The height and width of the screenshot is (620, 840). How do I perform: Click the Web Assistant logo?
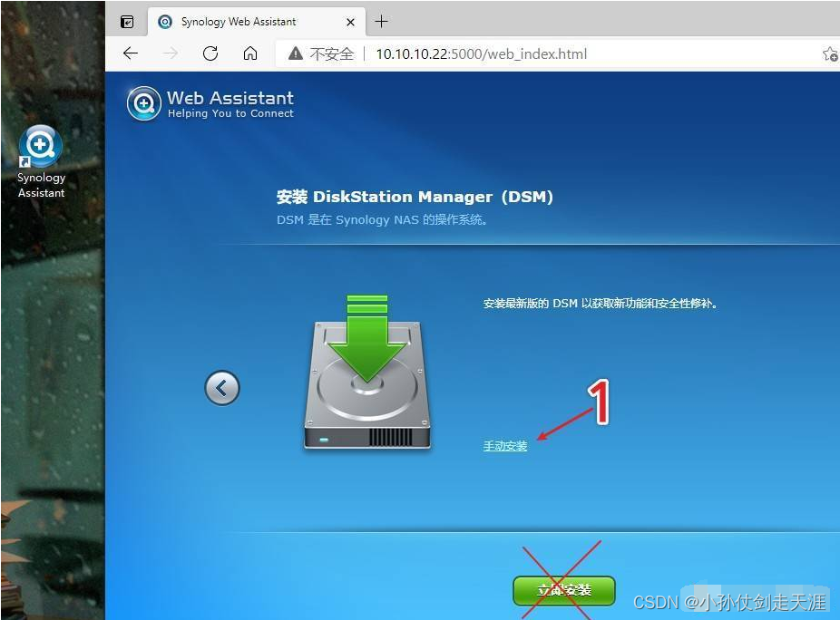(143, 104)
